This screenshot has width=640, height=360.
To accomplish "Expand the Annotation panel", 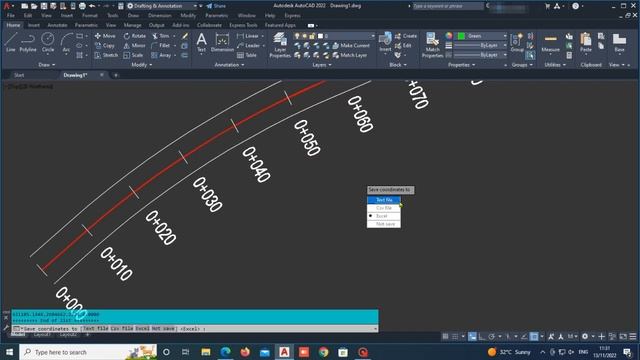I will (x=229, y=65).
